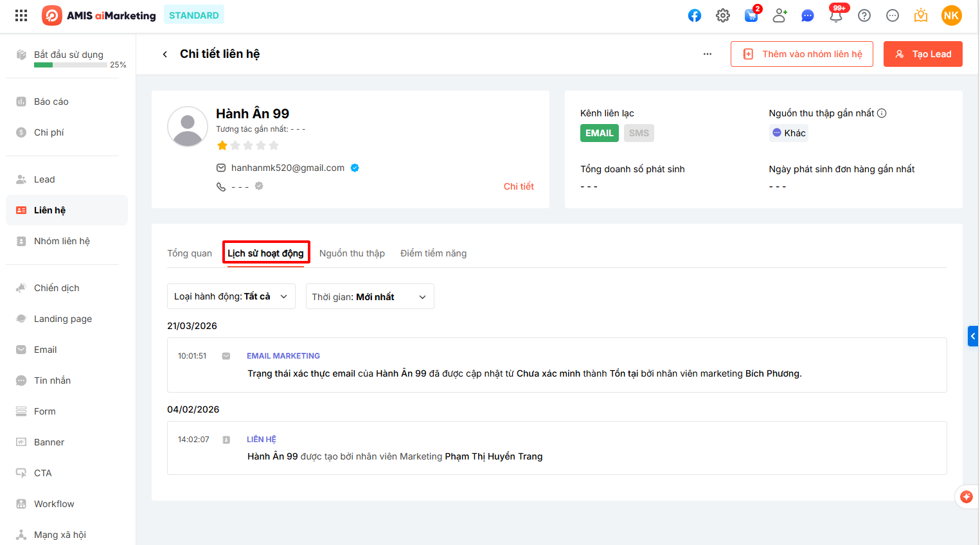The image size is (980, 545).
Task: Expand the 'Loại hành động' dropdown
Action: click(x=231, y=296)
